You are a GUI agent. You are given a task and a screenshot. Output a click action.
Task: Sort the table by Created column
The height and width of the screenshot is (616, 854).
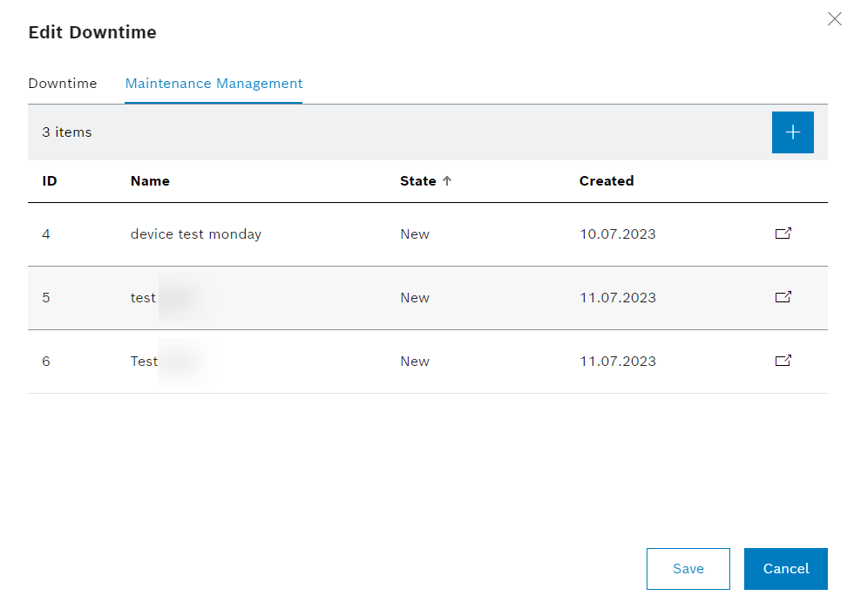607,180
